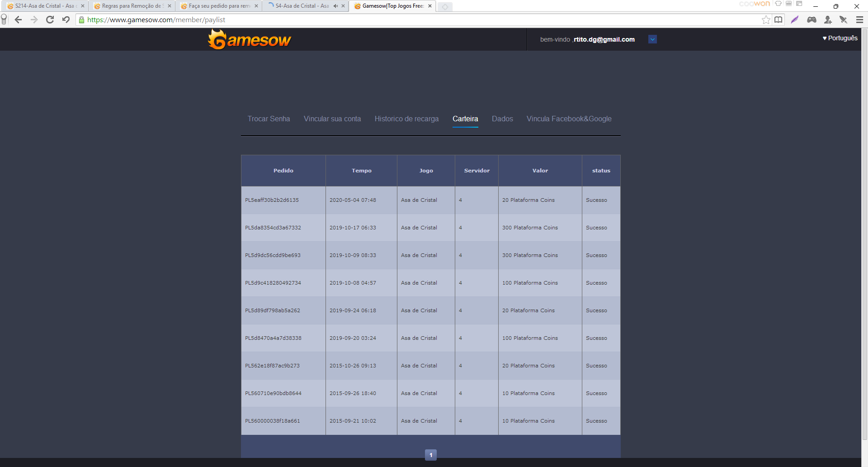868x467 pixels.
Task: Click Sucesso status of 2019-10-09 order
Action: point(596,255)
